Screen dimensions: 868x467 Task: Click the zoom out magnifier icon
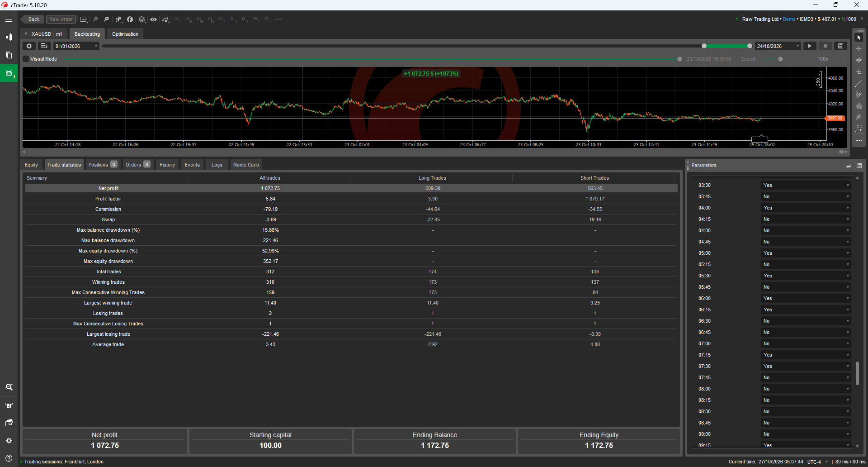coord(95,19)
